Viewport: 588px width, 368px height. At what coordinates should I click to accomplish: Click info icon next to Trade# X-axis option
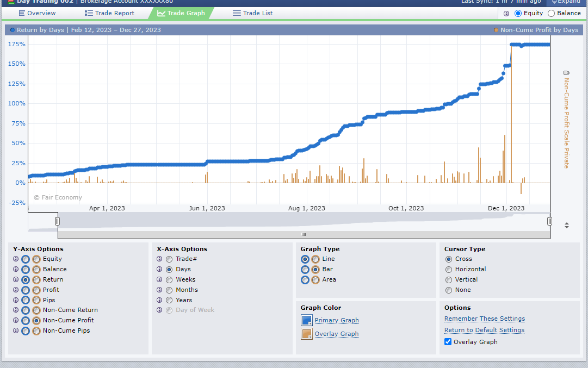click(x=159, y=259)
